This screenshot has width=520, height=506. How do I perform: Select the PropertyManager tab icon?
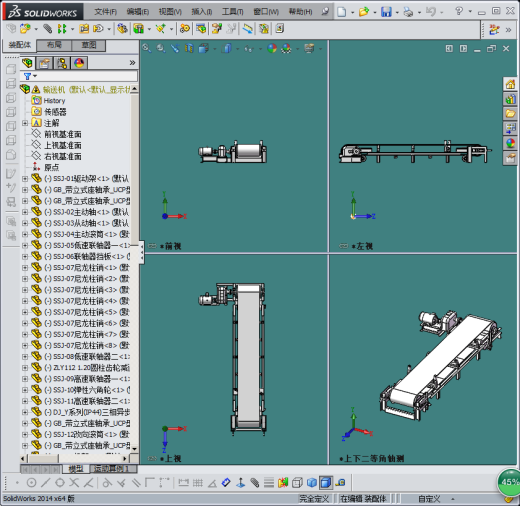(44, 63)
